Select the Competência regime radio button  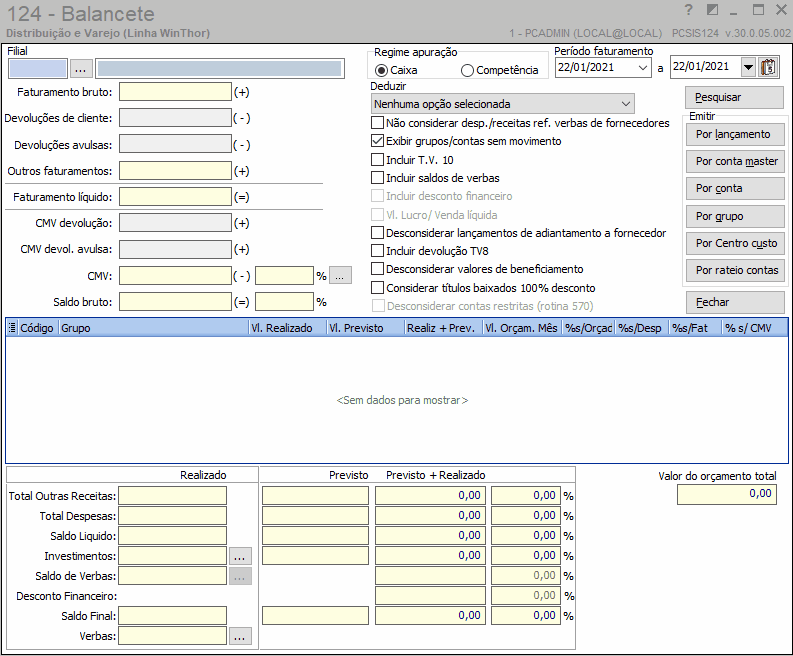tap(467, 70)
